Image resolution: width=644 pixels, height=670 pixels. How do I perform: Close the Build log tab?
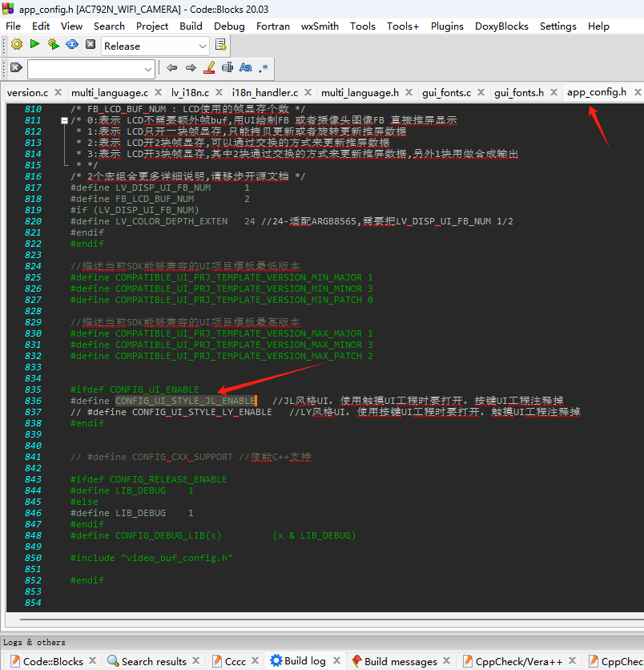(x=336, y=660)
